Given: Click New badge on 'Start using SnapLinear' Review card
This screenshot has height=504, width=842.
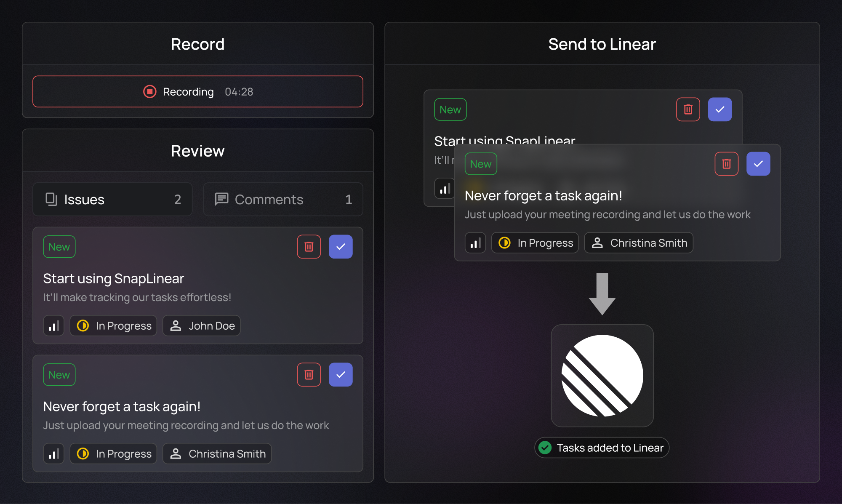Looking at the screenshot, I should point(59,247).
